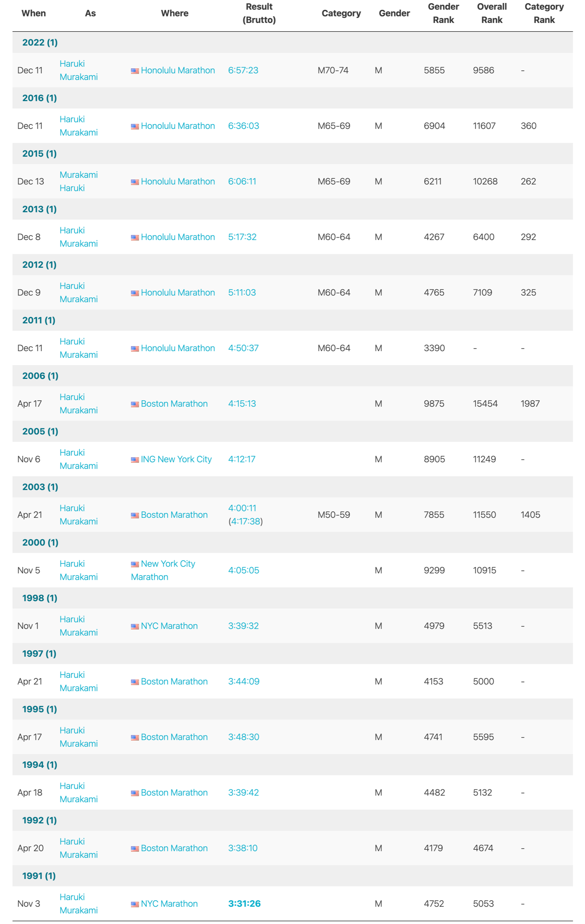Click the 4:17:38 time in parentheses
585x924 pixels.
coord(245,521)
